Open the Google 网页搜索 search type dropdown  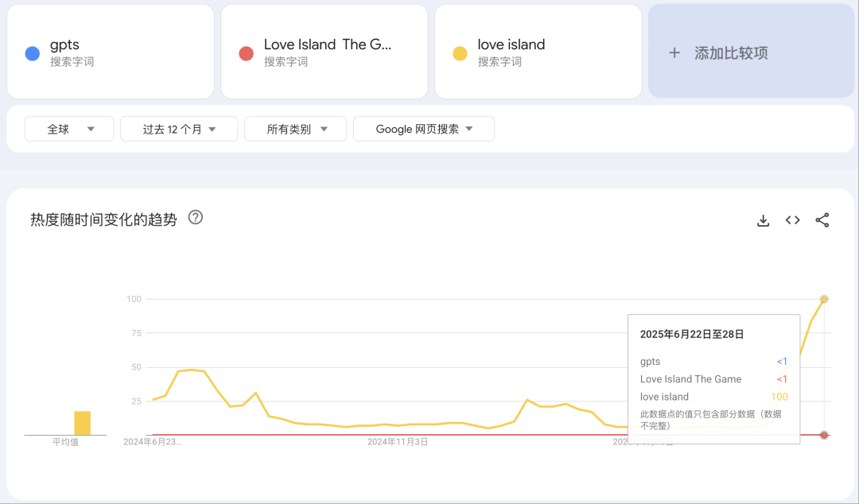point(424,129)
